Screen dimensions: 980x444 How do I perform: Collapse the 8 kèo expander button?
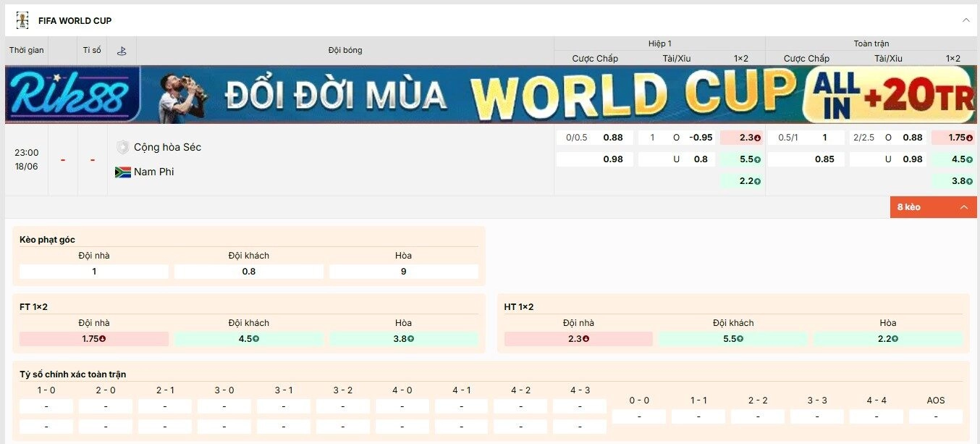coord(933,207)
